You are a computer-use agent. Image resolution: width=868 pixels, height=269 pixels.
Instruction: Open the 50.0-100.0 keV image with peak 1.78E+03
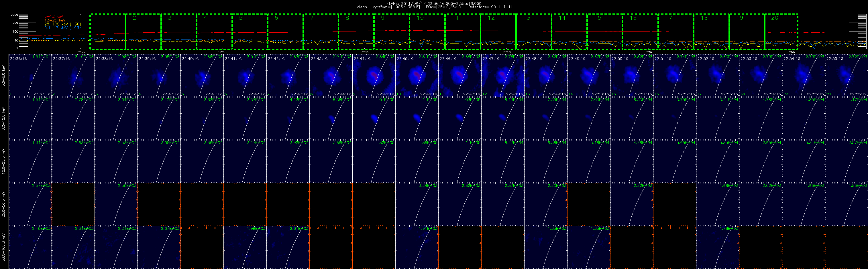click(x=717, y=248)
